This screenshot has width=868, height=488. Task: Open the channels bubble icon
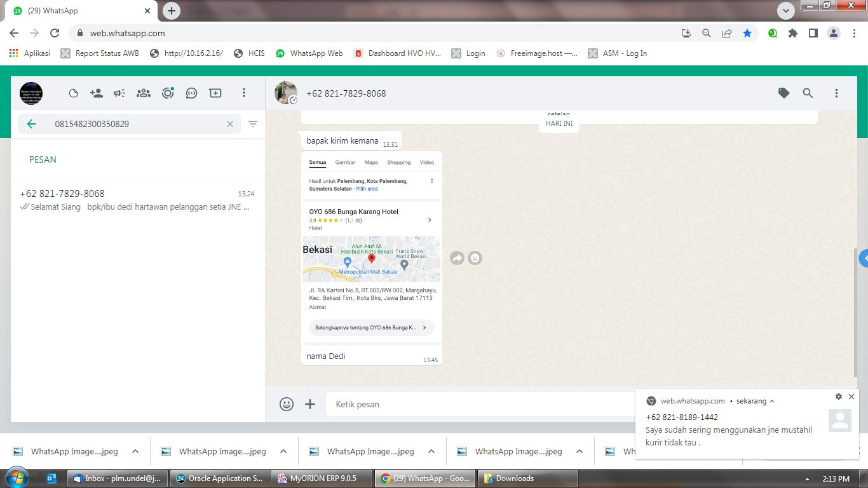click(x=191, y=93)
